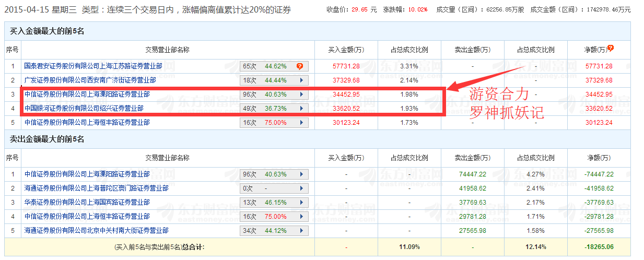Screen dimensions: 644x260
Task: Expand the 65次 44.62% history button
Action: (274, 66)
